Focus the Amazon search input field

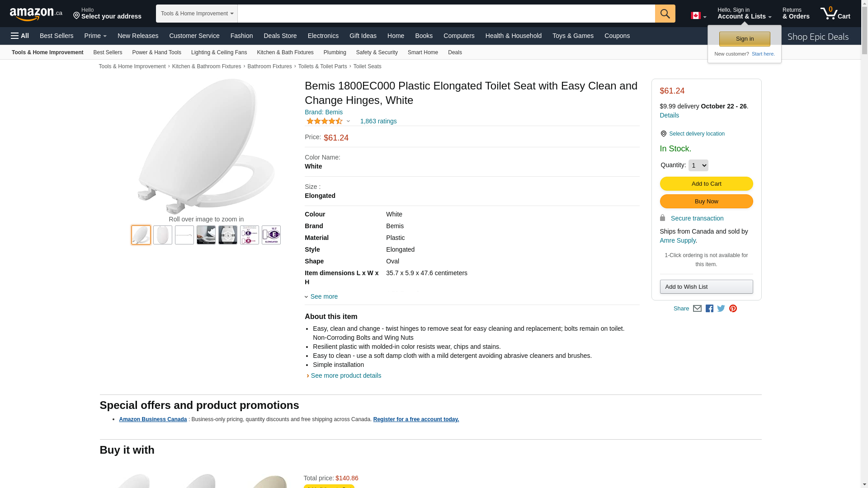pos(446,14)
